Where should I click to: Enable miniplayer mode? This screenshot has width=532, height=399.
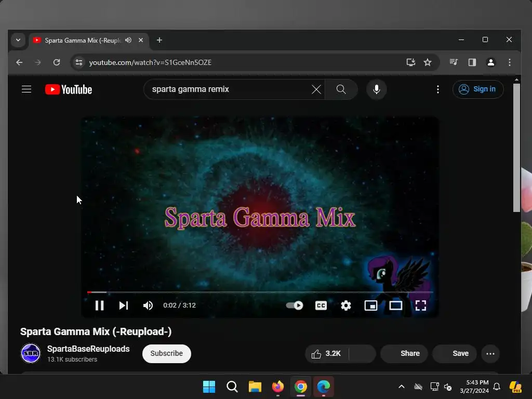coord(371,305)
